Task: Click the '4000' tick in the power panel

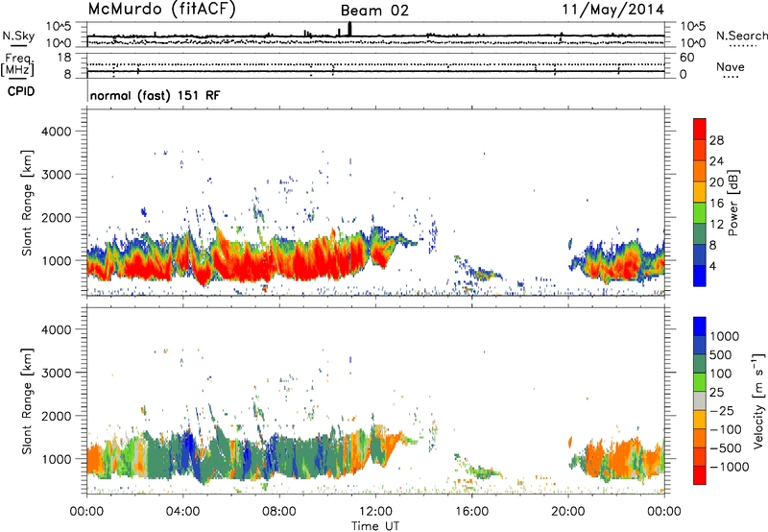Action: pyautogui.click(x=56, y=132)
